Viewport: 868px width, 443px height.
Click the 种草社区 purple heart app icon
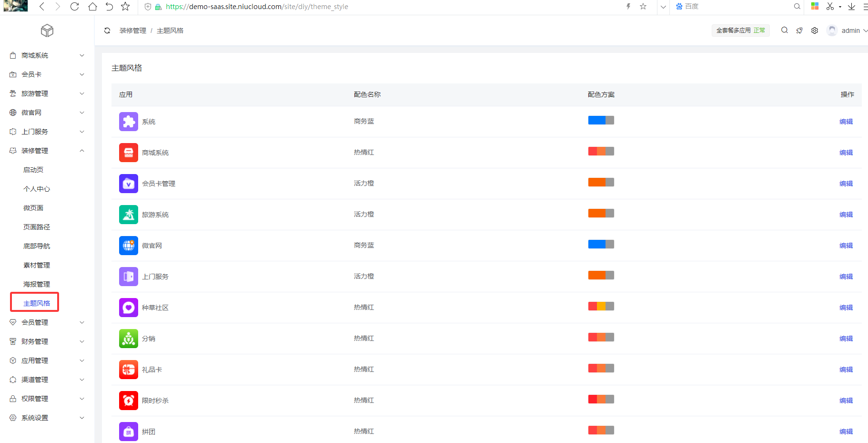pos(128,308)
